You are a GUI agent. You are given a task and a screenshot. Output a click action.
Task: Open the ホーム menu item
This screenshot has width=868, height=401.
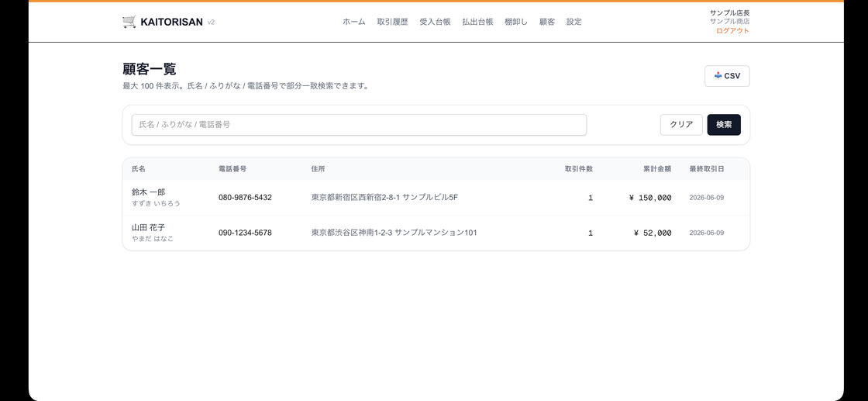pyautogui.click(x=353, y=22)
